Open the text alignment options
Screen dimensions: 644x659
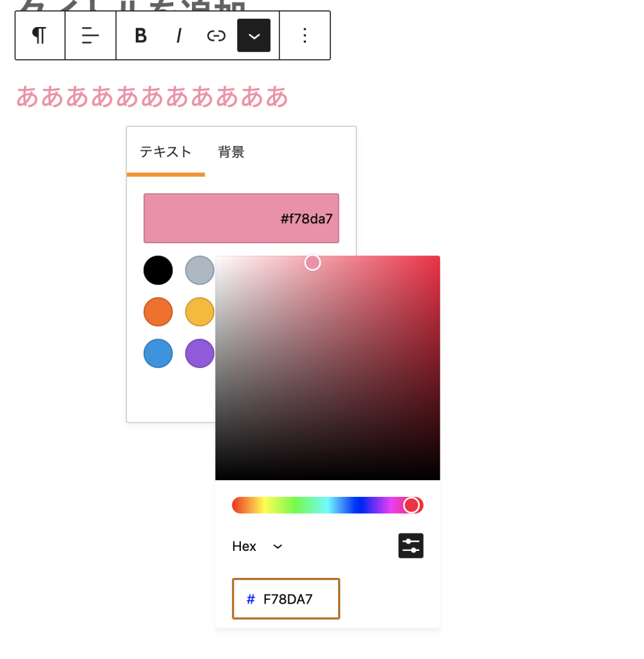point(90,35)
